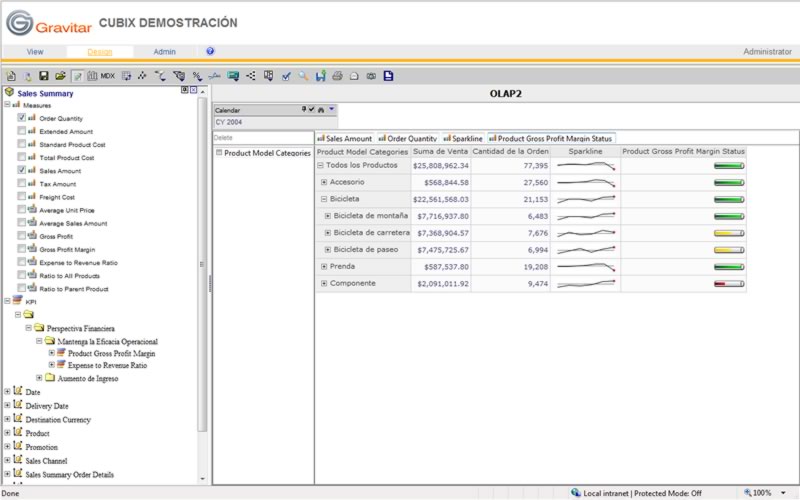The height and width of the screenshot is (500, 800).
Task: Click the Cantidad de la Orden column header
Action: coord(510,152)
